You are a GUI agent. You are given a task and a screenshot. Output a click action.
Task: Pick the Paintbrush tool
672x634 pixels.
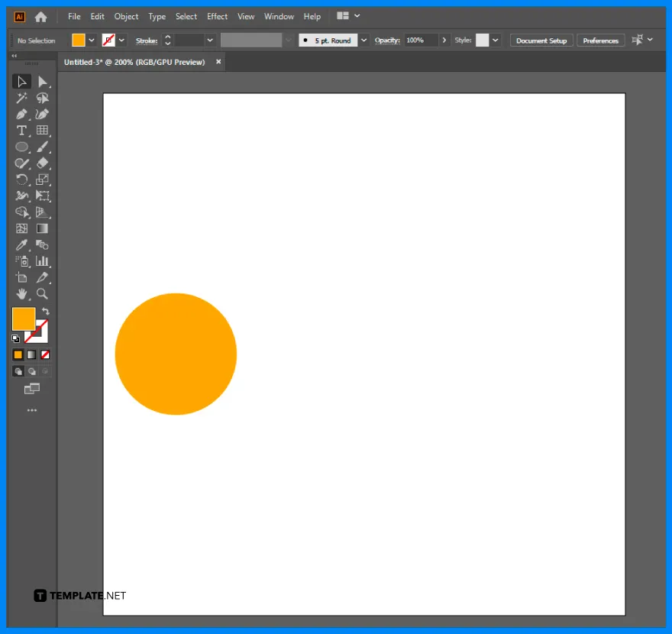(43, 147)
